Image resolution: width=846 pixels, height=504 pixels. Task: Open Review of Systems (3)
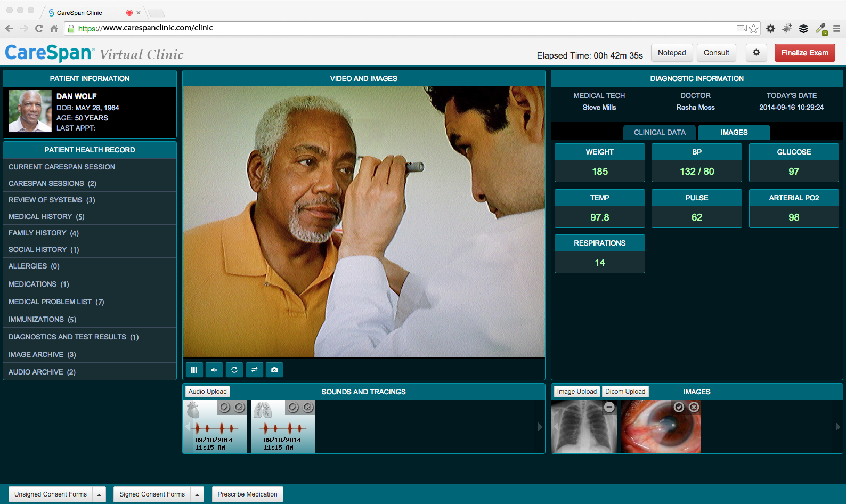pyautogui.click(x=90, y=200)
